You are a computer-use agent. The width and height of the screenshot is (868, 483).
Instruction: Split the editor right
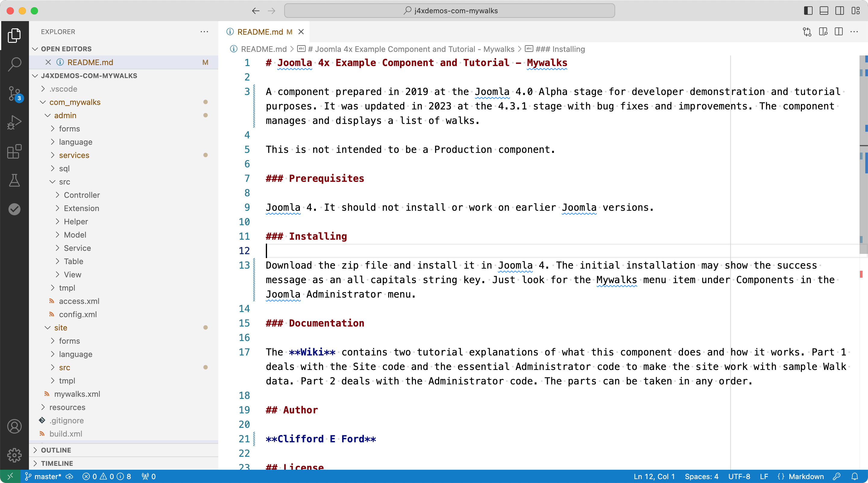pyautogui.click(x=839, y=32)
